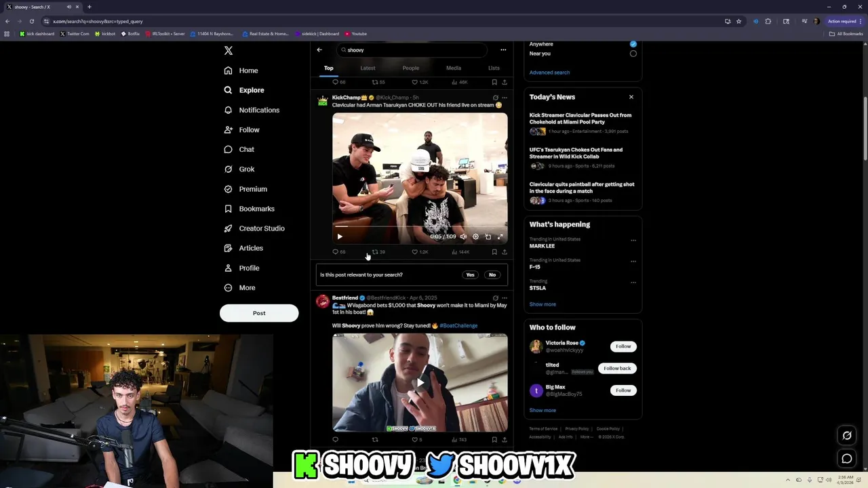
Task: Click the Post button
Action: pyautogui.click(x=259, y=313)
